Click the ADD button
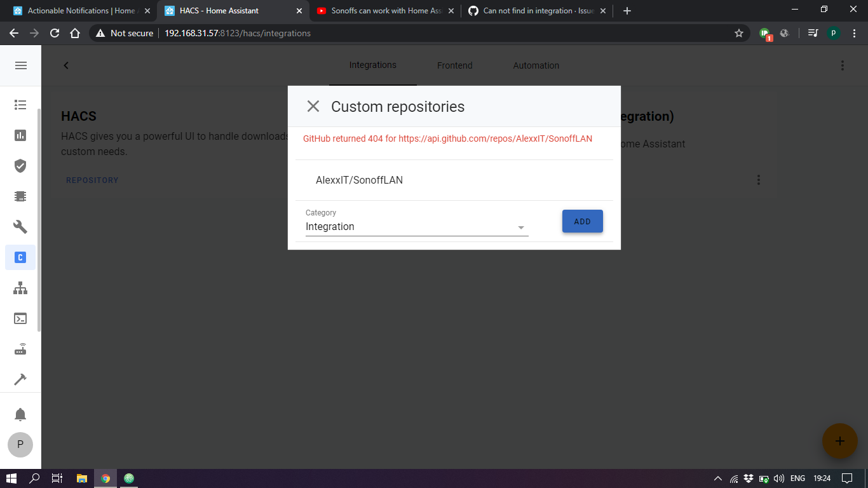The height and width of the screenshot is (488, 868). pos(582,220)
